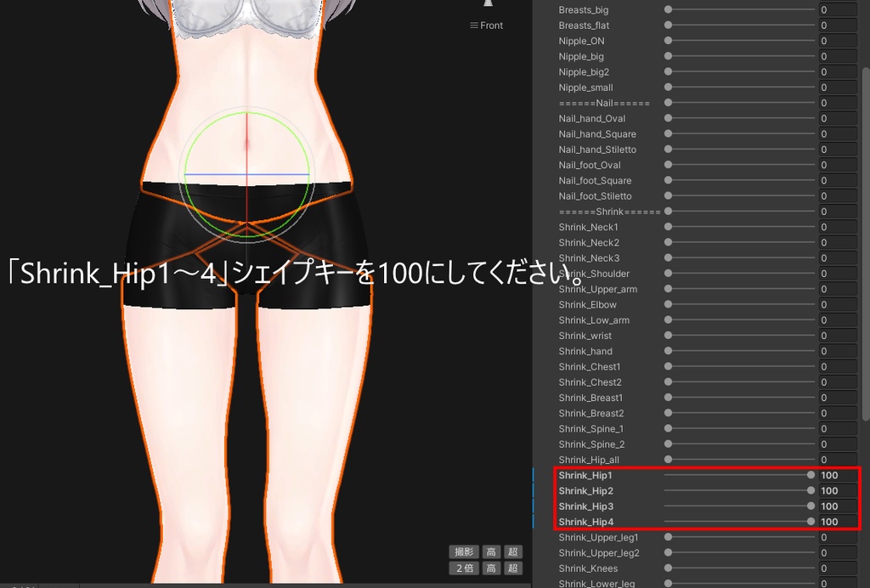Click the Shrink_Hip2 label

point(586,491)
